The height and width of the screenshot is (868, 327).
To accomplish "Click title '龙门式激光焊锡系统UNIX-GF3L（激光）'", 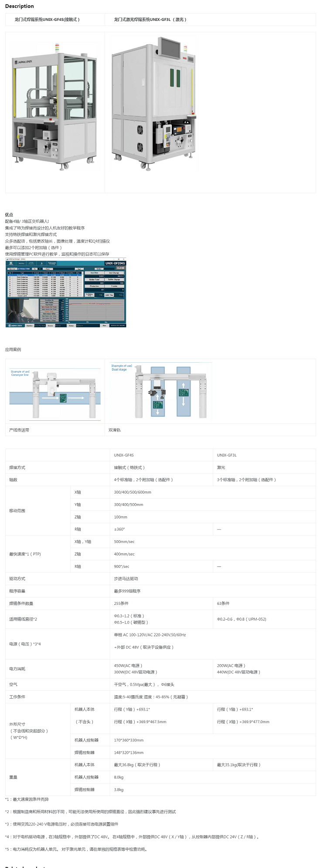I will coord(150,20).
